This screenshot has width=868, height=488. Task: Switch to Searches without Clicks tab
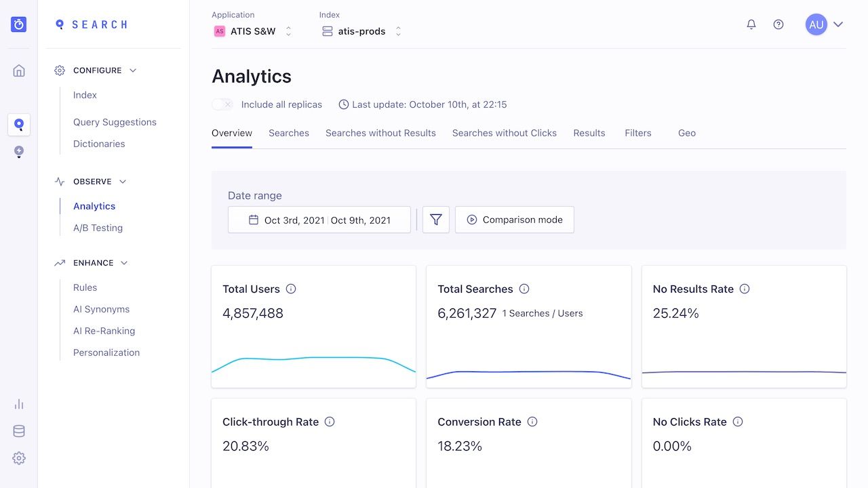point(505,133)
